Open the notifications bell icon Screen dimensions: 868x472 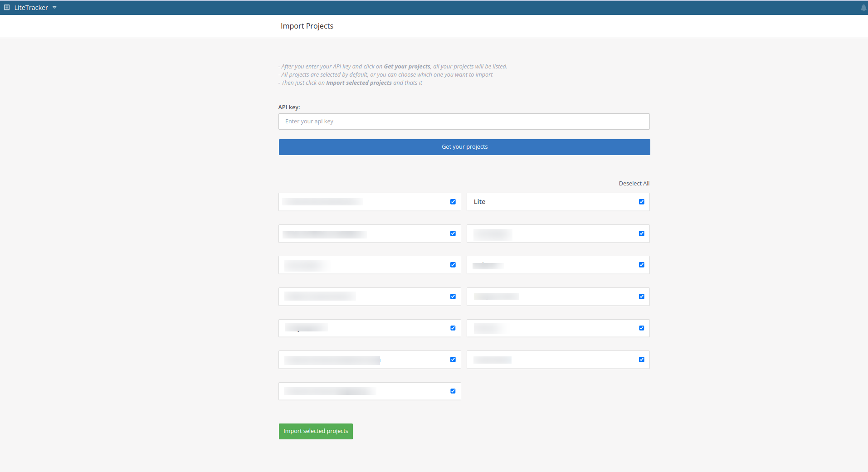point(863,8)
